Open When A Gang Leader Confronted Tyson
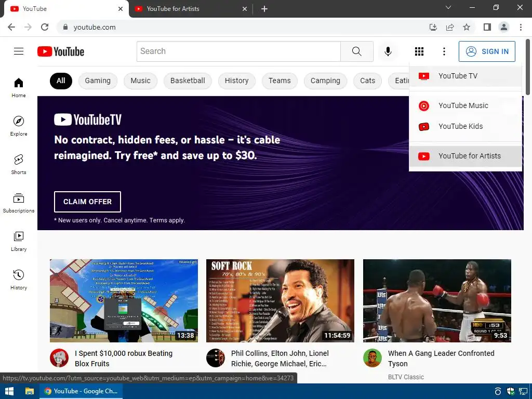Image resolution: width=532 pixels, height=399 pixels. click(x=441, y=358)
